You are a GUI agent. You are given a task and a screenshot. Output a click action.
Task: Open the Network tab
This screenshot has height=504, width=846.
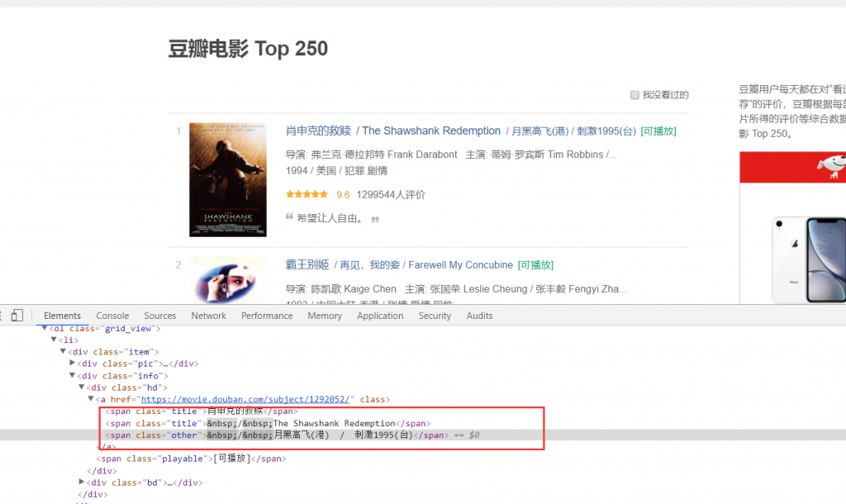208,316
